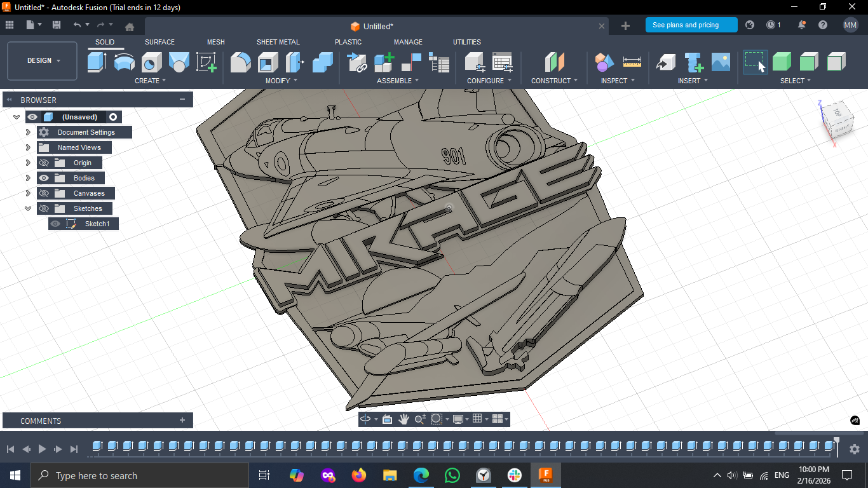The image size is (868, 488).
Task: Click the Look At icon
Action: (387, 419)
